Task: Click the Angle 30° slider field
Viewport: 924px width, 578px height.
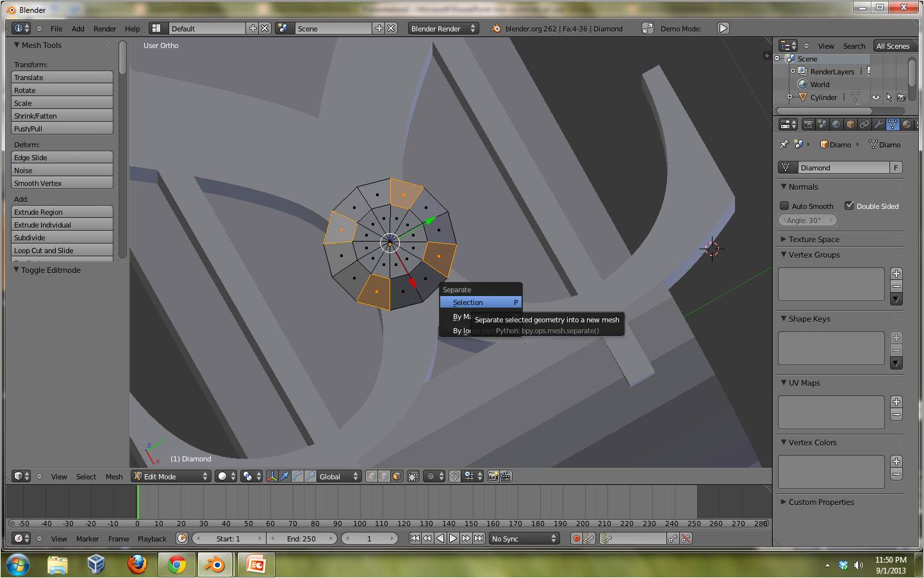Action: [x=808, y=220]
